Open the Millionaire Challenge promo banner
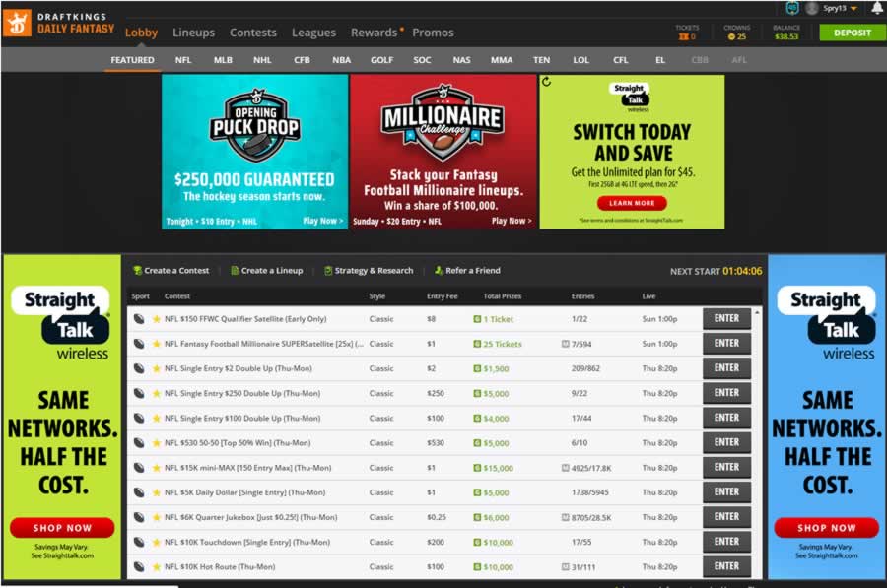This screenshot has width=887, height=588. point(443,152)
